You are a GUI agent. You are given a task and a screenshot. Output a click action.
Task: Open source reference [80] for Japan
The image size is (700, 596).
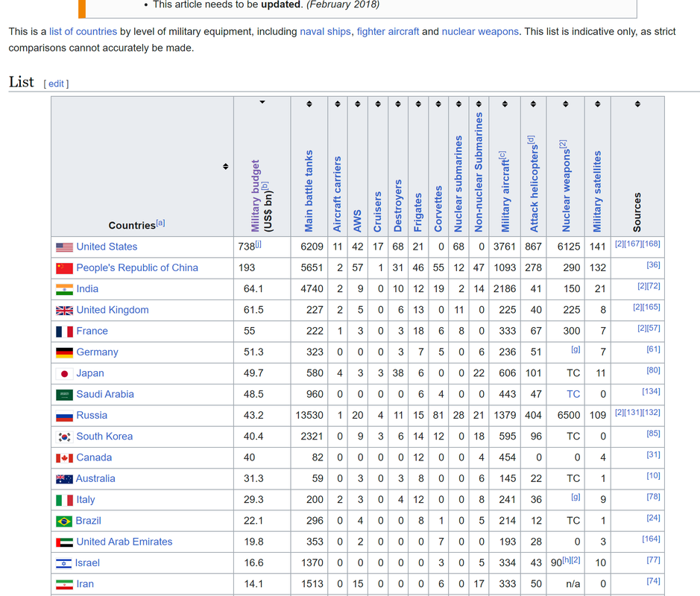click(653, 370)
